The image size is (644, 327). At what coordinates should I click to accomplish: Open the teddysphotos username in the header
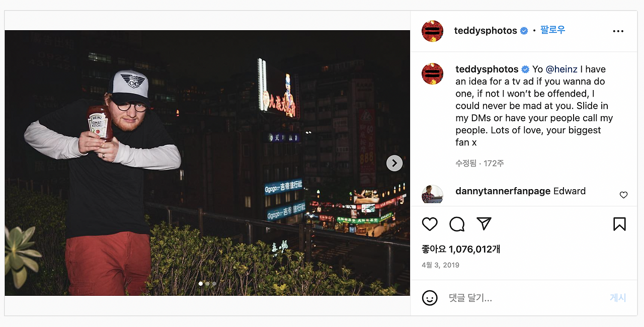coord(486,31)
